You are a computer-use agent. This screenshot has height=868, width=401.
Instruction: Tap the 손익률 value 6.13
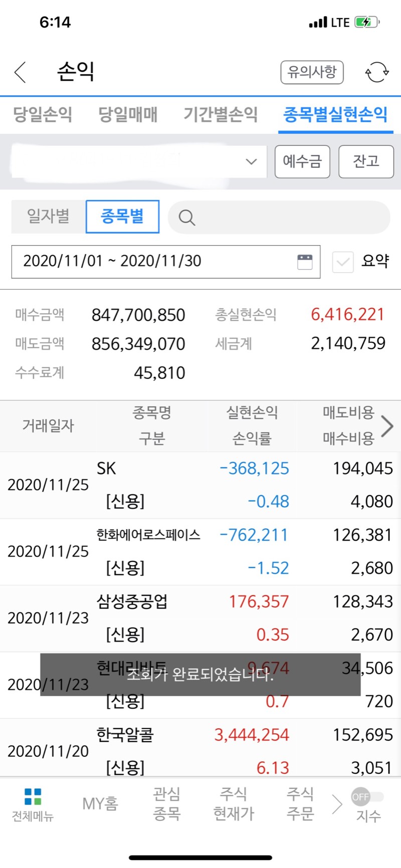coord(273,768)
